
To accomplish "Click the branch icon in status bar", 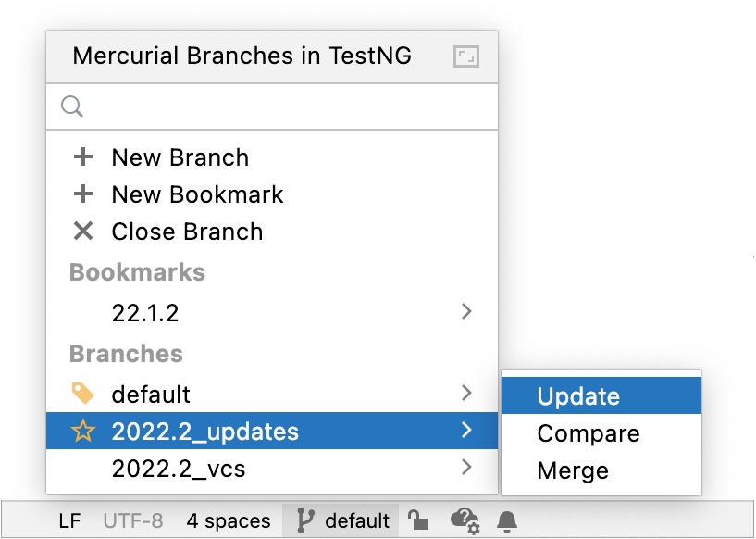I will [x=305, y=520].
